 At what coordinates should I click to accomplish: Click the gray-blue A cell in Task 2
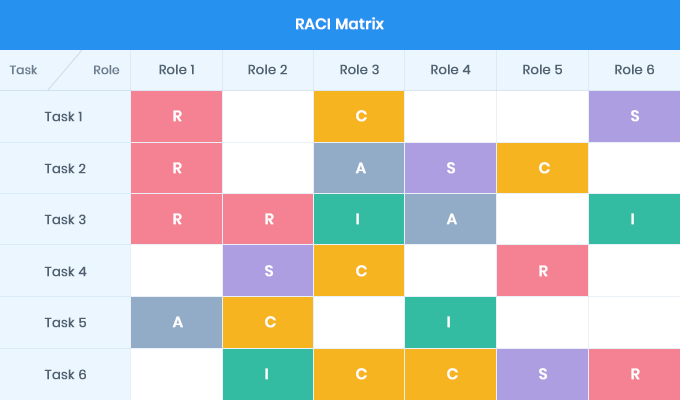[359, 168]
